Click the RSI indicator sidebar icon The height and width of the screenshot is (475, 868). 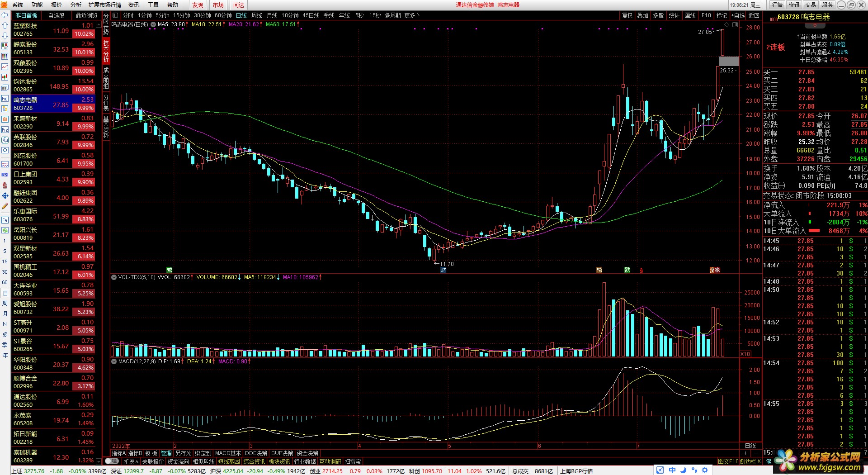5,175
